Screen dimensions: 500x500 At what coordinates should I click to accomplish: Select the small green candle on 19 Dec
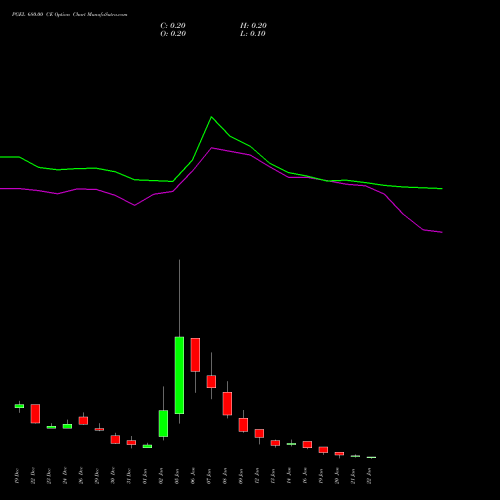[19, 406]
